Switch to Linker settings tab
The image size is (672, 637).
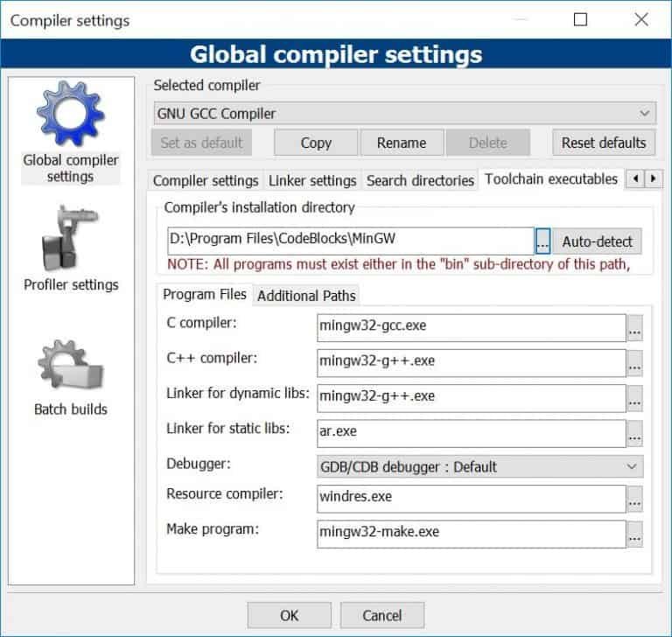tap(312, 181)
